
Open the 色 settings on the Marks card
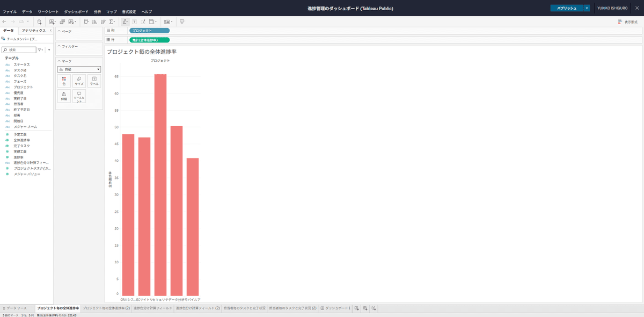tap(64, 81)
